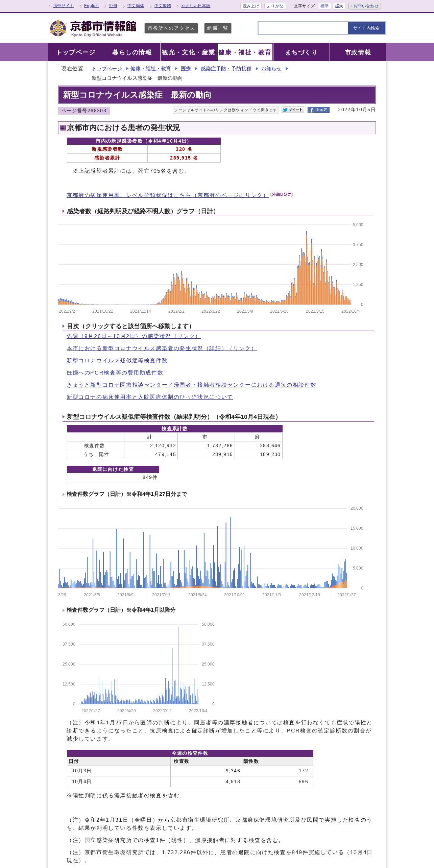
Task: Switch language to 한글
Action: pyautogui.click(x=113, y=6)
